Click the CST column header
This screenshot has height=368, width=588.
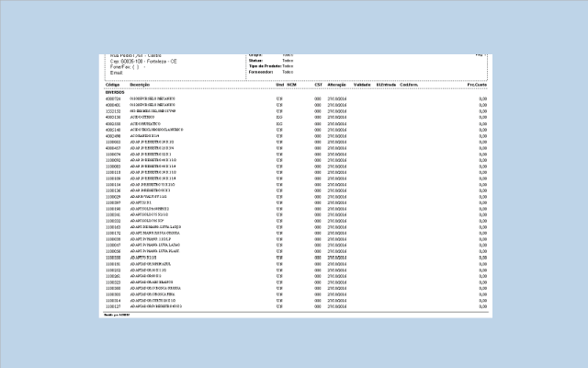click(x=318, y=85)
